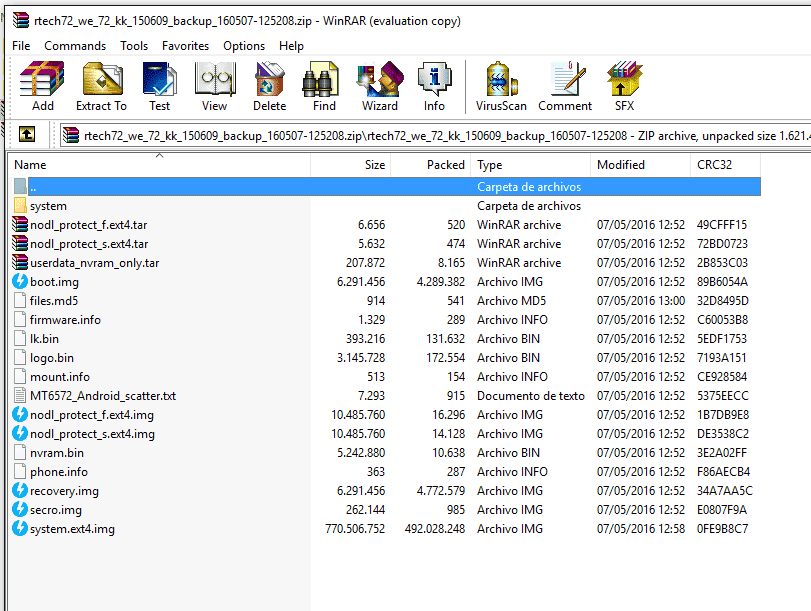Select nvram.bin file
Image resolution: width=811 pixels, height=611 pixels.
(x=57, y=453)
